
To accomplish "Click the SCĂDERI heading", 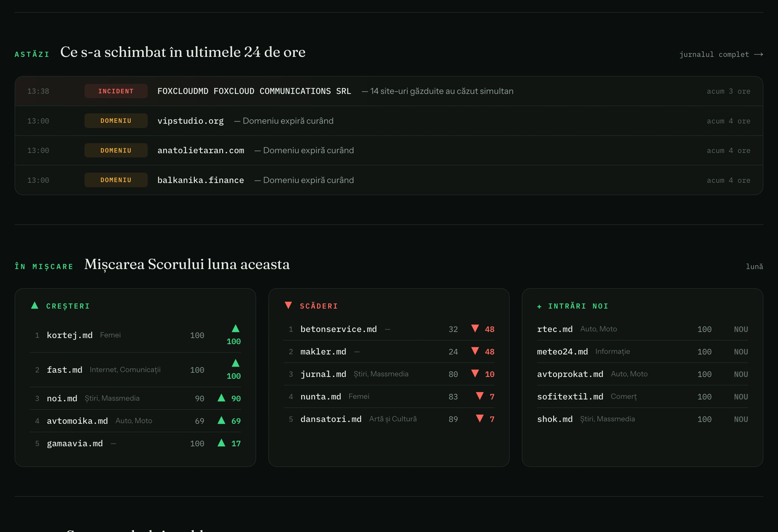I will (x=319, y=306).
